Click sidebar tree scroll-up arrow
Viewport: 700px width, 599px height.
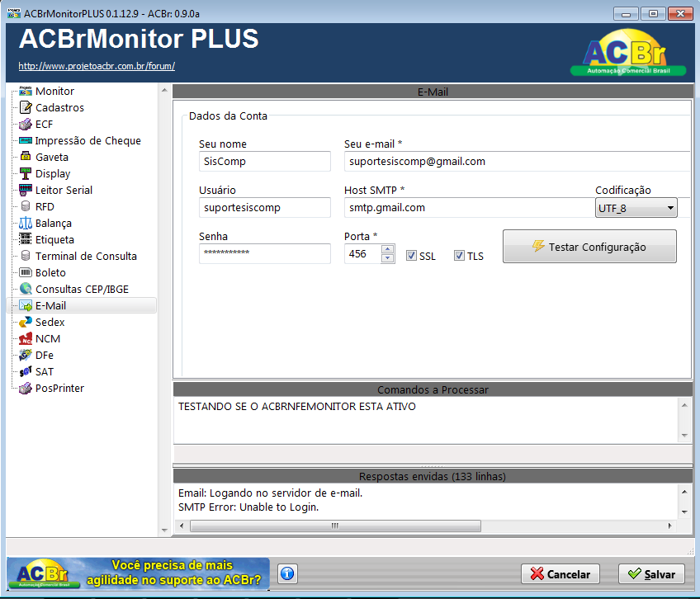pos(164,90)
